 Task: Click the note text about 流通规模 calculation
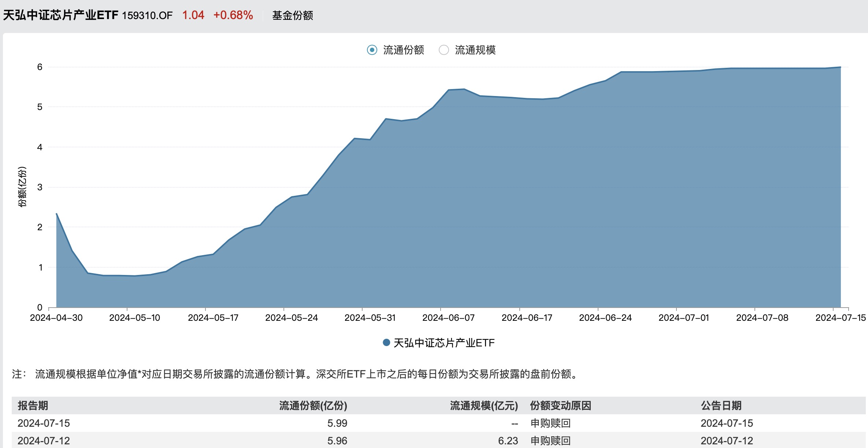tap(295, 374)
